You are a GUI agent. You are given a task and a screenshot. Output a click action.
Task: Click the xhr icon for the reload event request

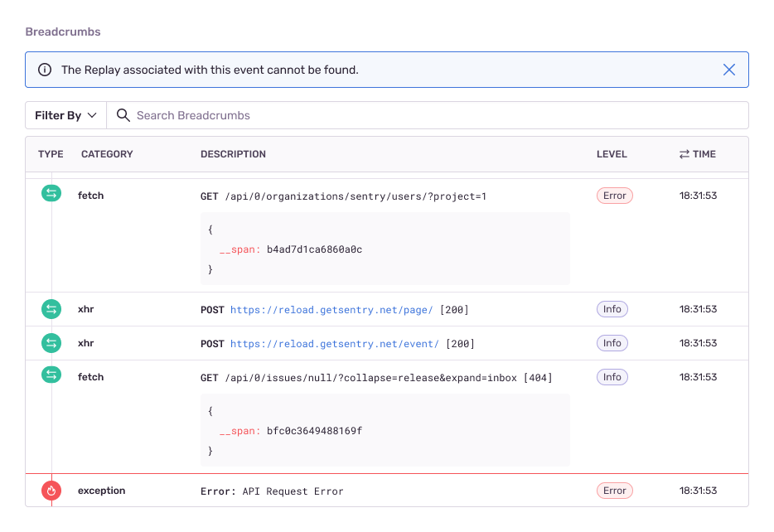click(52, 343)
